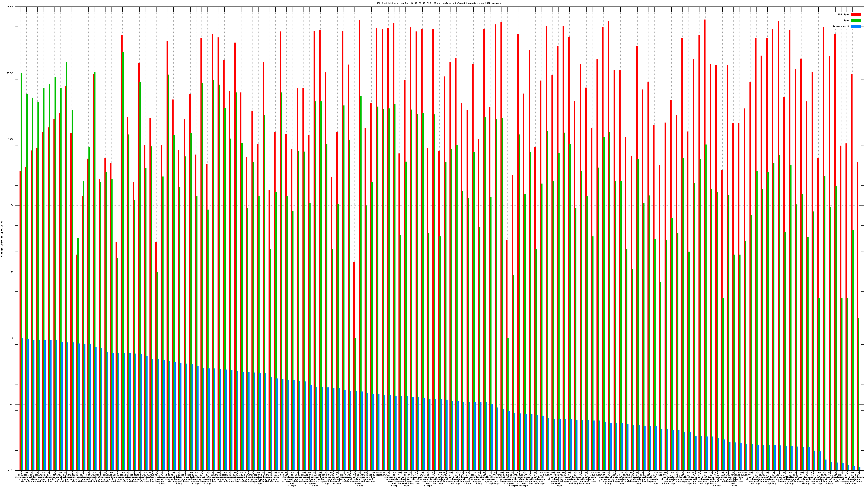Click the RBL Statistics chart title
This screenshot has width=868, height=488.
439,3
